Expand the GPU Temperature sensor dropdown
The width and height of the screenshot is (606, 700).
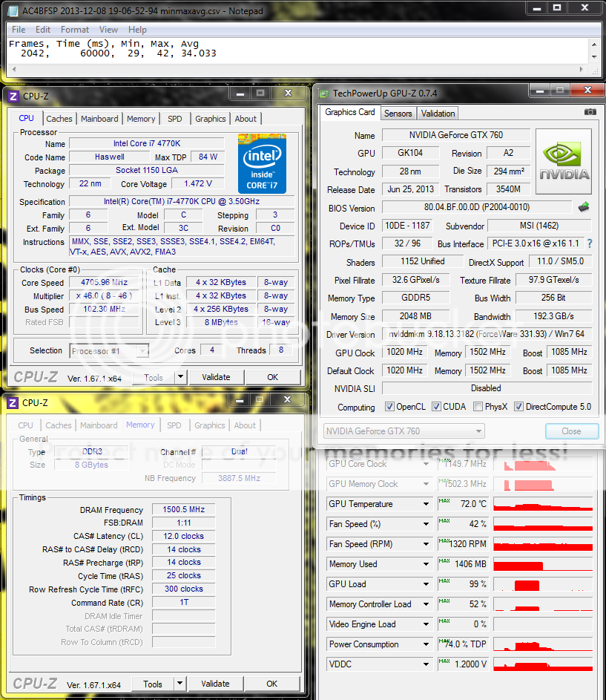click(x=426, y=504)
